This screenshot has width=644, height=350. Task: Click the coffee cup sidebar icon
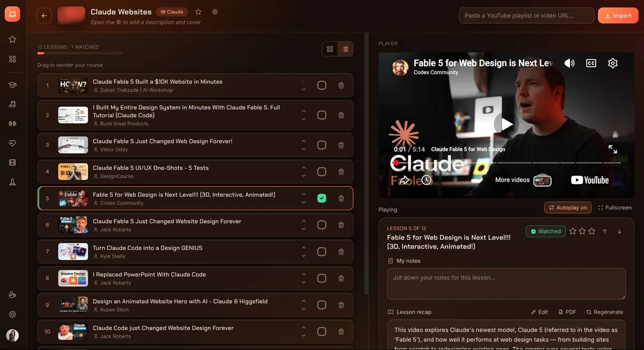coord(12,295)
